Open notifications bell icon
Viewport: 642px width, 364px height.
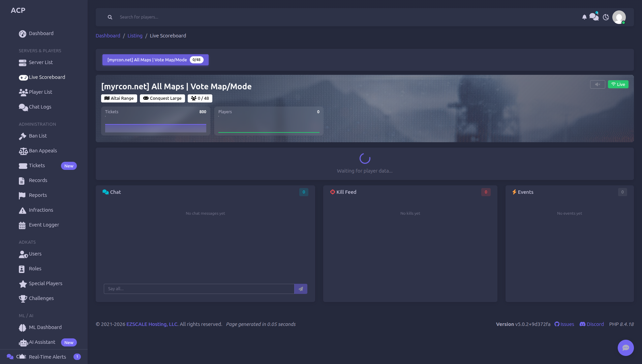tap(584, 17)
